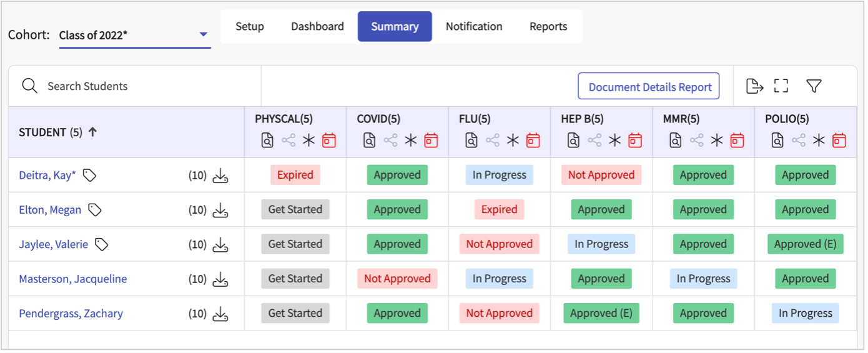The width and height of the screenshot is (868, 353).
Task: Click tag icon next to Jaylee, Valerie
Action: 101,244
